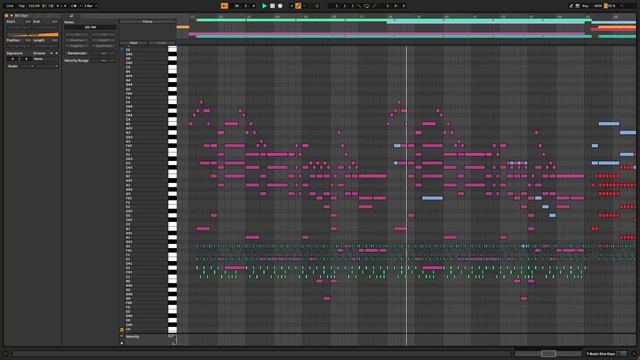This screenshot has width=640, height=360.
Task: Adjust the Randomize amount slider
Action: pyautogui.click(x=104, y=53)
